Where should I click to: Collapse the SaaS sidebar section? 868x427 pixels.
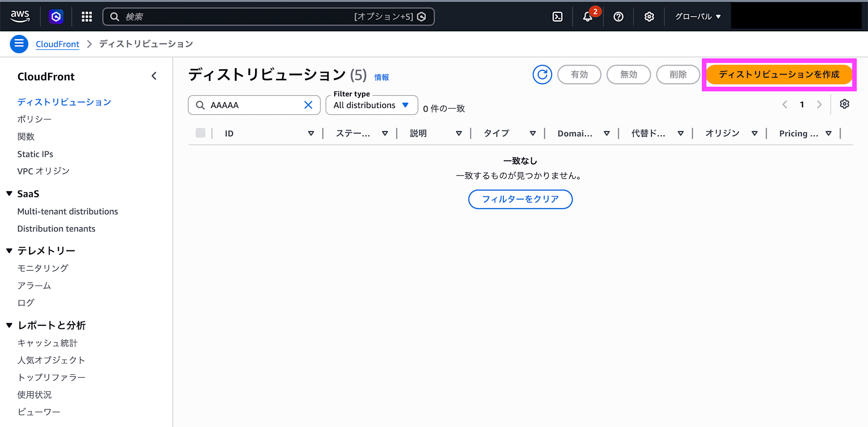point(9,194)
